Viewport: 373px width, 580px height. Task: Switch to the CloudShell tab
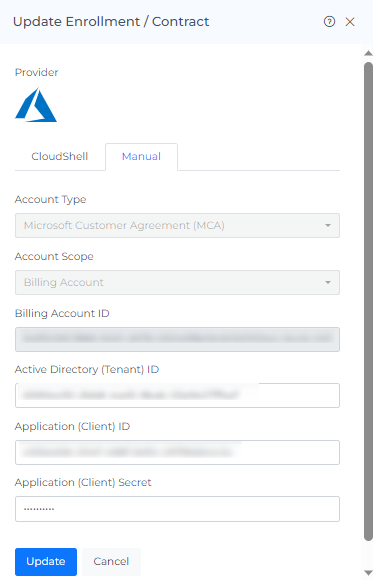(x=60, y=156)
